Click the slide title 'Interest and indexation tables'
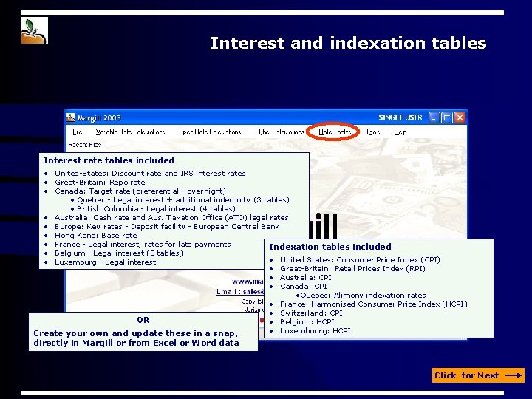The image size is (532, 399). (348, 43)
